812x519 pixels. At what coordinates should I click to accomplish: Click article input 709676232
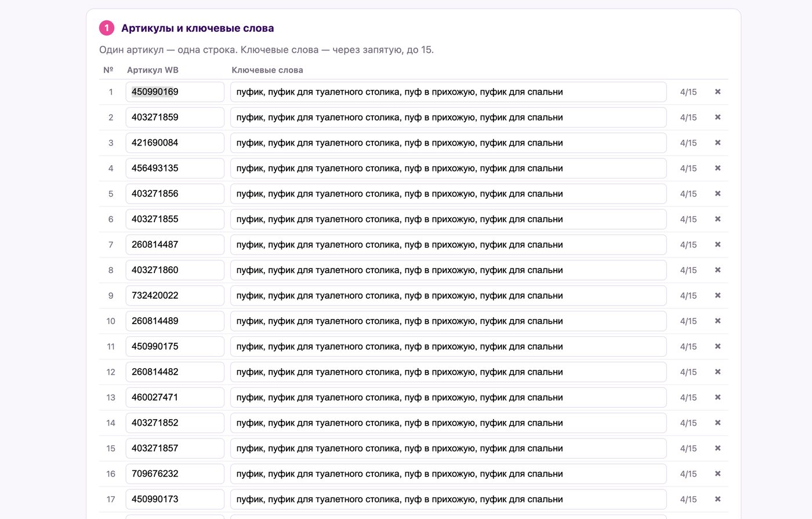(x=175, y=474)
